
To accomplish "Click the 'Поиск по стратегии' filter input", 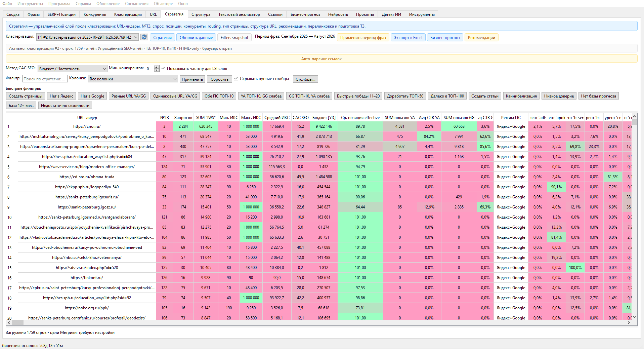I will point(45,79).
